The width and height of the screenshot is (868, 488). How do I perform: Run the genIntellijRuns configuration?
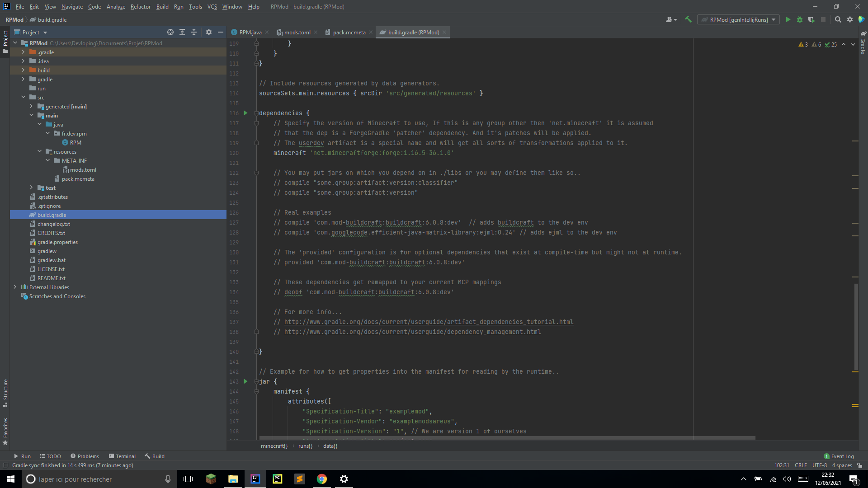tap(788, 19)
